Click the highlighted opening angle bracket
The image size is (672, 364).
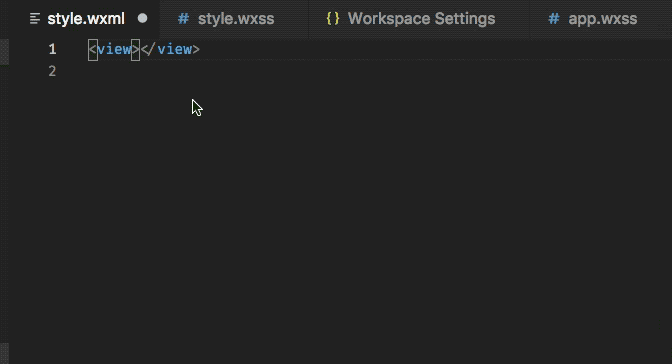point(93,49)
